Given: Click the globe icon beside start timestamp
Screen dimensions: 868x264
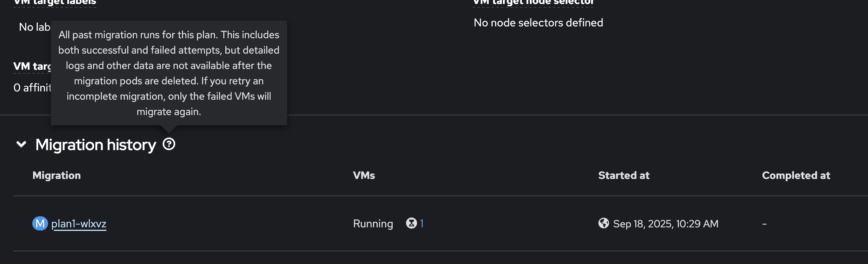Looking at the screenshot, I should click(603, 223).
